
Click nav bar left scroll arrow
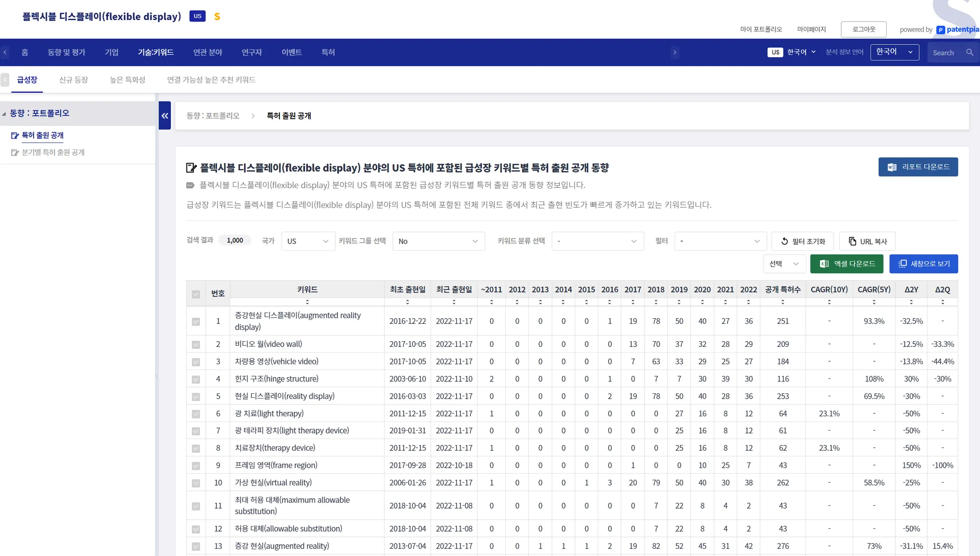[x=5, y=52]
